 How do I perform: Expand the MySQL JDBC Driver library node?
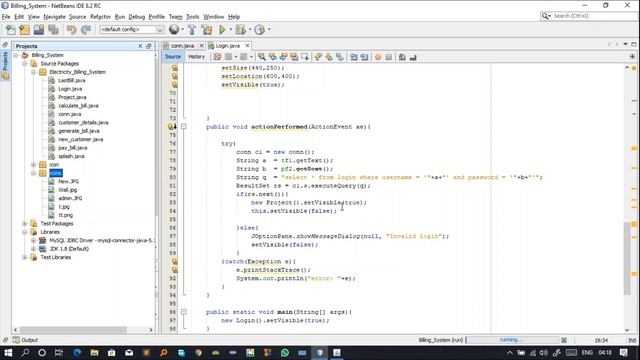[x=34, y=240]
